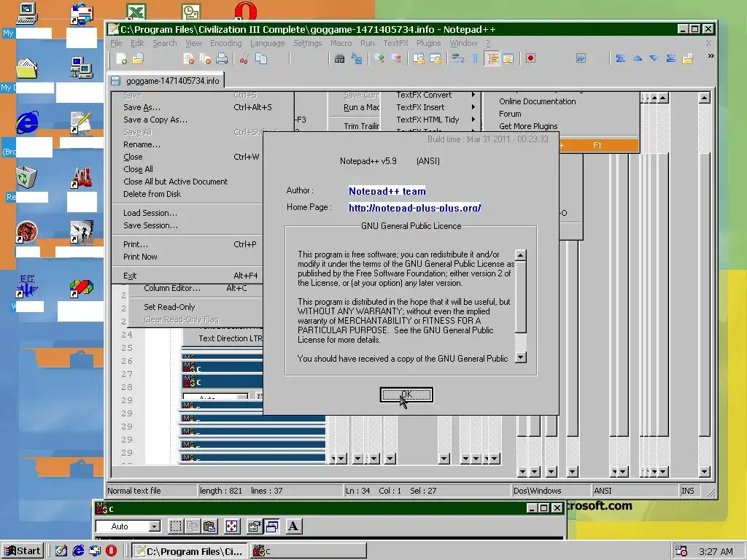Click OK in the About dialog
The width and height of the screenshot is (747, 560).
click(406, 394)
